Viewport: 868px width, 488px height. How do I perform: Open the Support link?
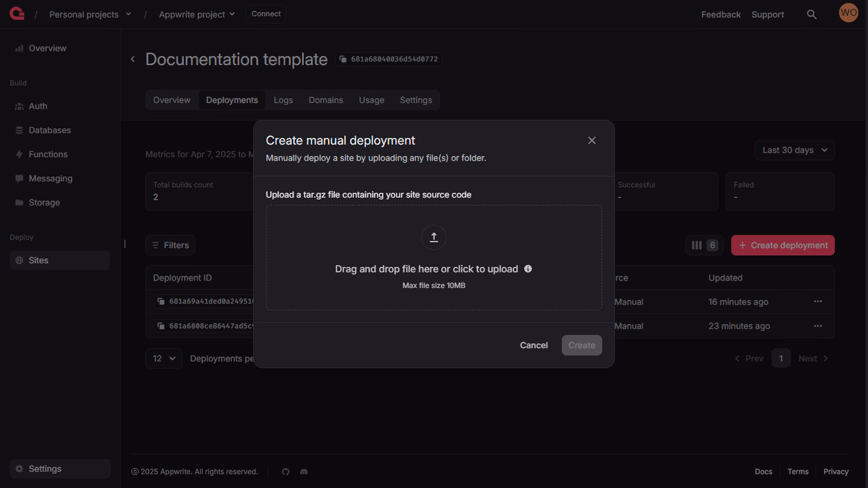coord(768,14)
